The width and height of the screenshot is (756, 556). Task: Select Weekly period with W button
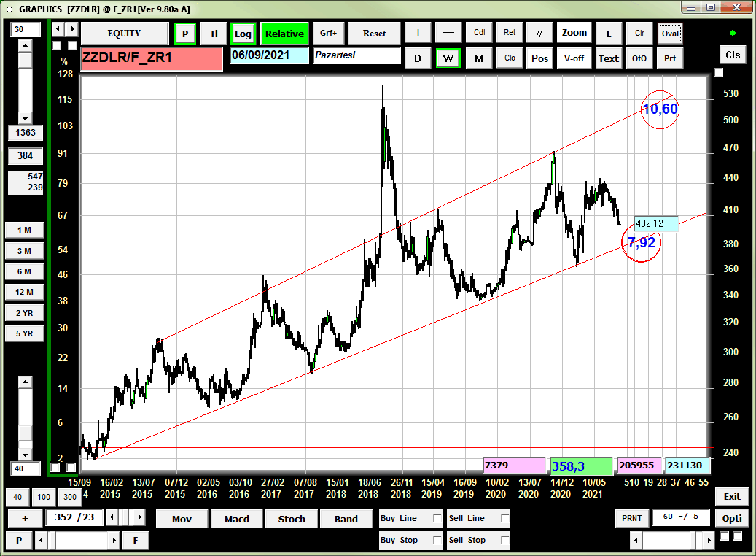pos(448,58)
